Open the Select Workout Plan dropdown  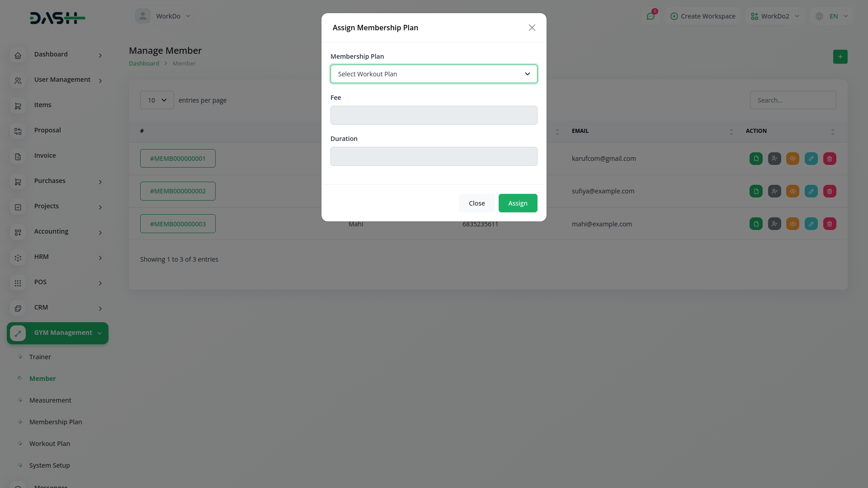434,74
